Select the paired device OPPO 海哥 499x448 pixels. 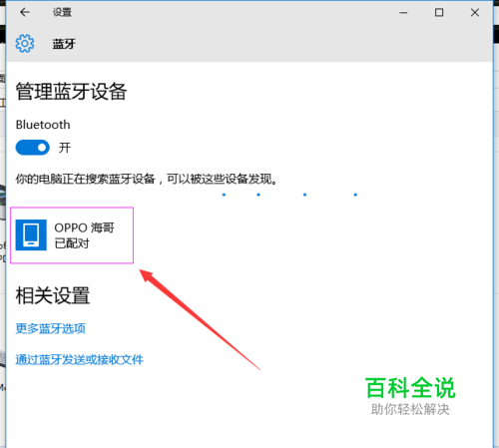pyautogui.click(x=72, y=235)
